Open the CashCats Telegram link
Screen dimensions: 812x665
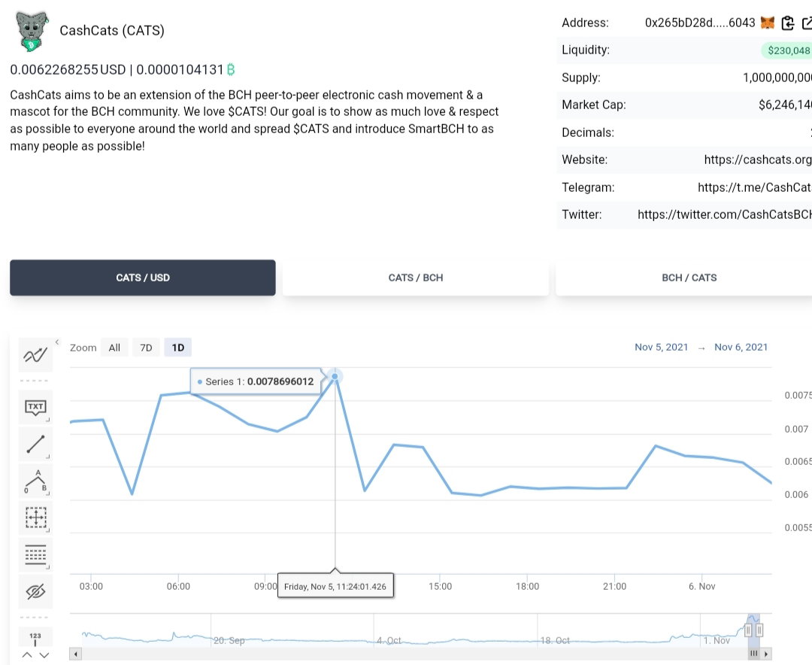pyautogui.click(x=755, y=187)
